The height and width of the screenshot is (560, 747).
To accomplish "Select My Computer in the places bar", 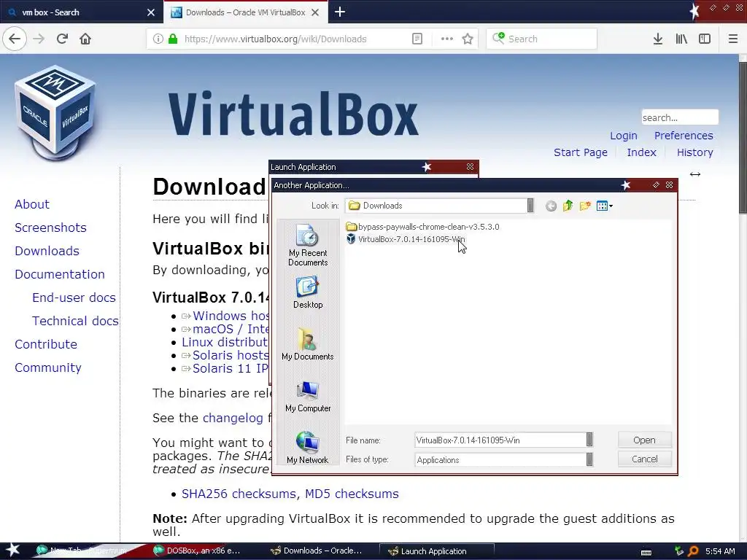I will pyautogui.click(x=308, y=396).
